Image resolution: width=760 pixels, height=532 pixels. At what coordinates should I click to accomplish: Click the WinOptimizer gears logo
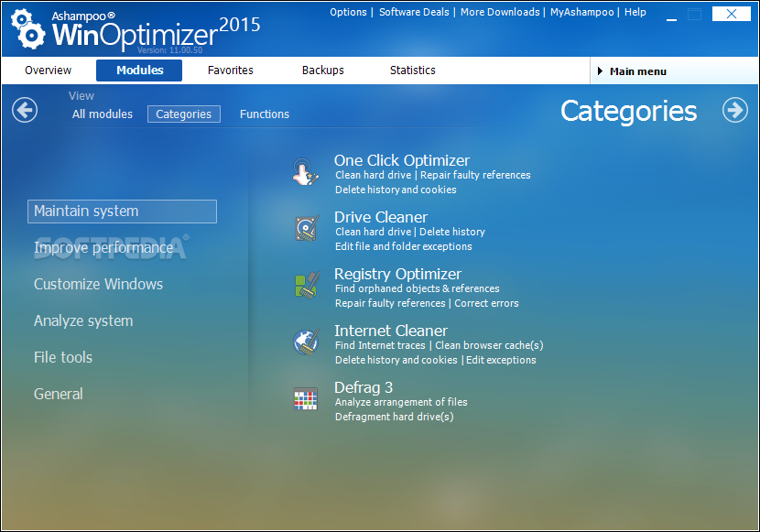pyautogui.click(x=28, y=29)
